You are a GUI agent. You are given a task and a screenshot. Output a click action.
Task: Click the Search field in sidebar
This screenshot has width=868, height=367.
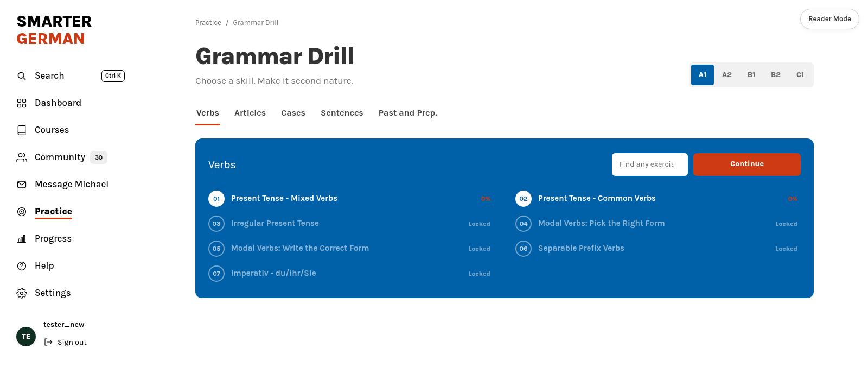click(71, 76)
